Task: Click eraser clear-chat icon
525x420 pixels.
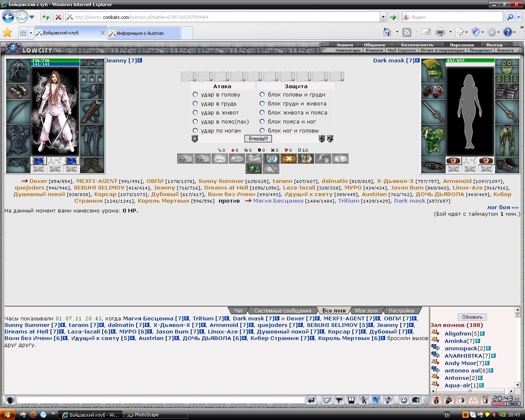Action: pyautogui.click(x=327, y=400)
